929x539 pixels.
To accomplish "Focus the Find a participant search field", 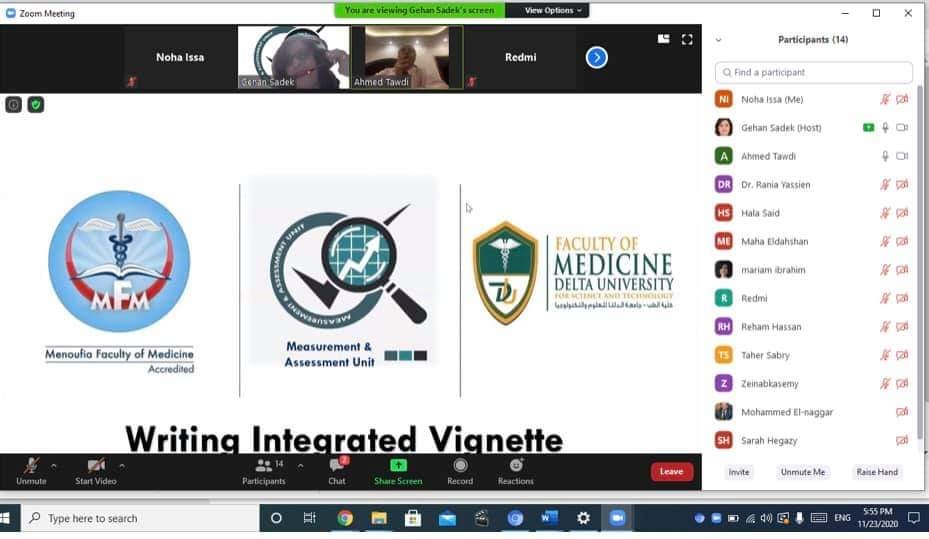I will (813, 72).
